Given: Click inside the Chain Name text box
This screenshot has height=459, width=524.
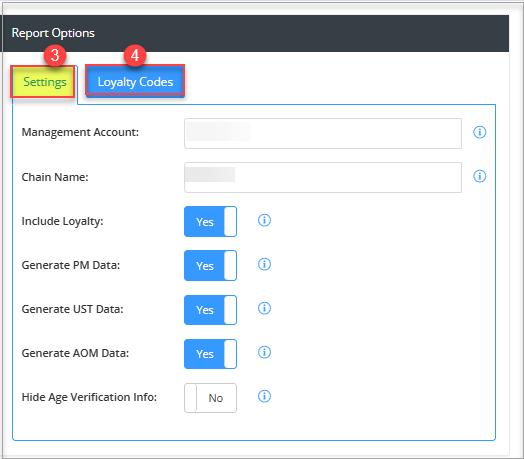Looking at the screenshot, I should (x=323, y=178).
